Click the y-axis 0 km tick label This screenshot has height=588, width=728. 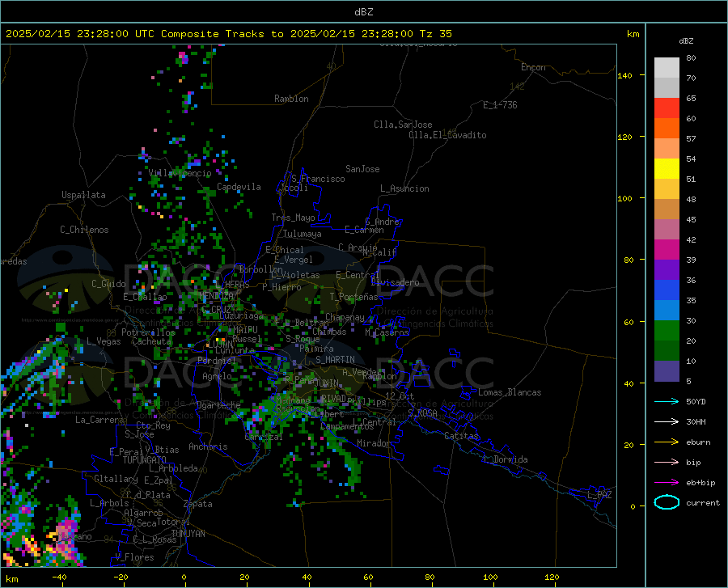(x=633, y=506)
